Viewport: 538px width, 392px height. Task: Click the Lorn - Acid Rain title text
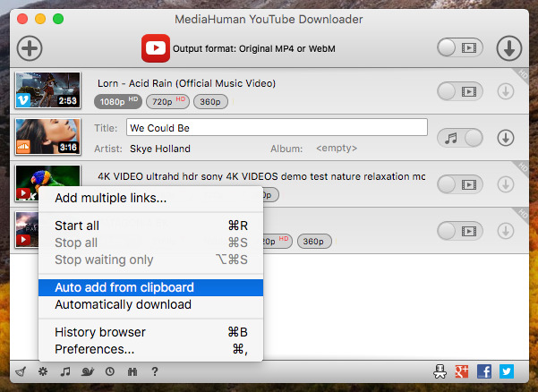coord(186,83)
